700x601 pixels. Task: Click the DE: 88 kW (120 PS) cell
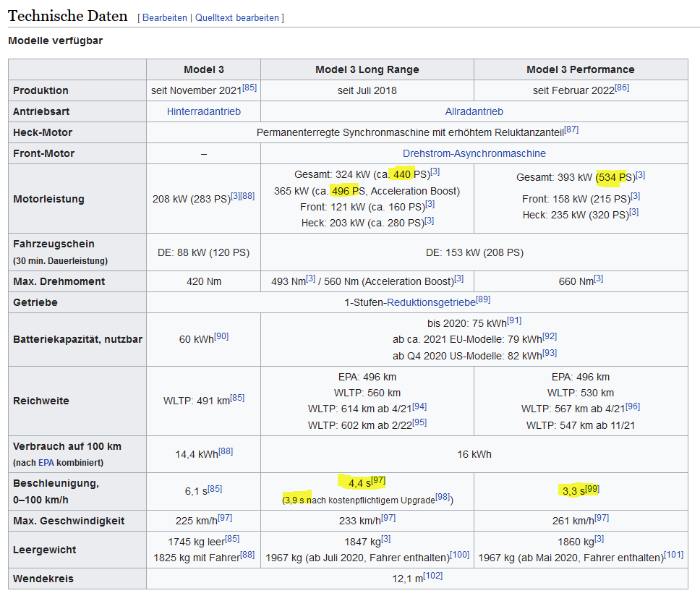tap(204, 252)
